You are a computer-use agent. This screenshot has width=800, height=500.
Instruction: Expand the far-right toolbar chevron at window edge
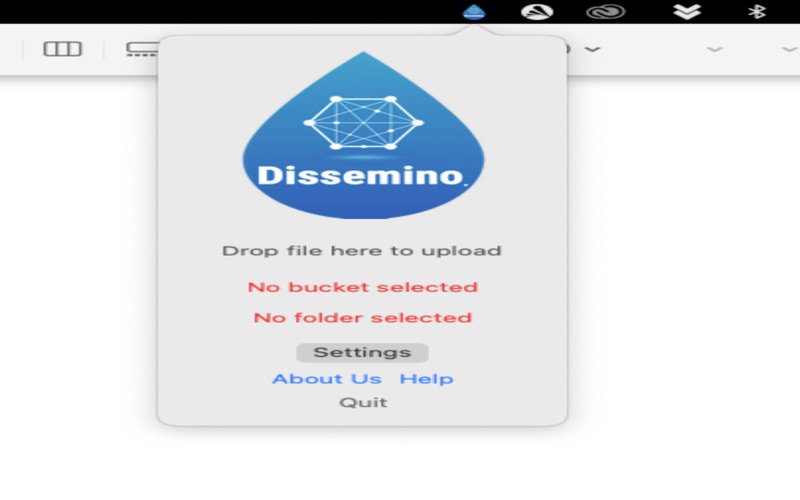click(x=790, y=49)
